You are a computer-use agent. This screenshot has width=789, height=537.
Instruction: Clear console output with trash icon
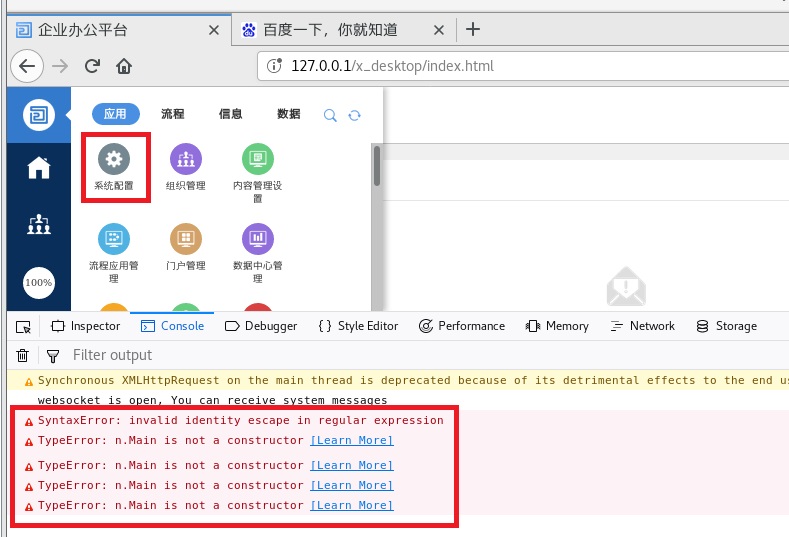[x=22, y=355]
